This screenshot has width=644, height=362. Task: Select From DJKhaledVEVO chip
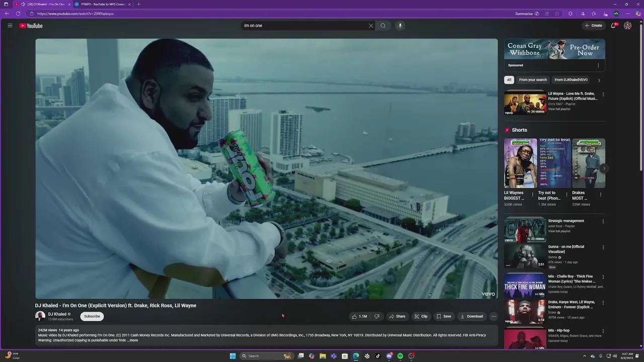pyautogui.click(x=571, y=80)
